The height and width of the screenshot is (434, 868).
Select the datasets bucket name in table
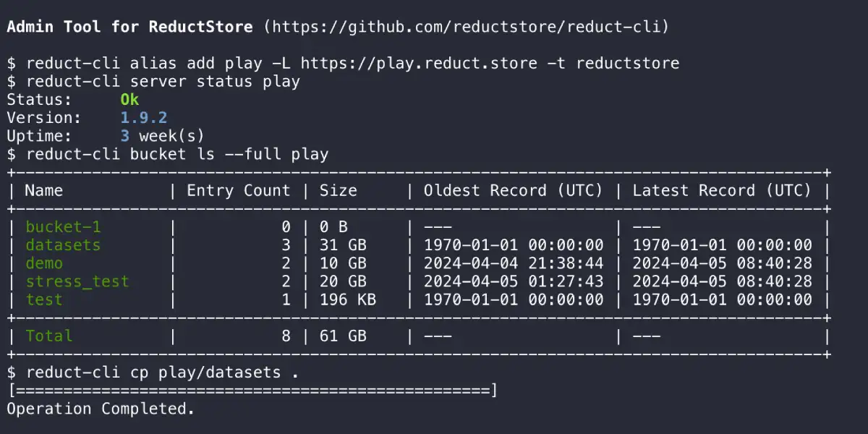(63, 245)
